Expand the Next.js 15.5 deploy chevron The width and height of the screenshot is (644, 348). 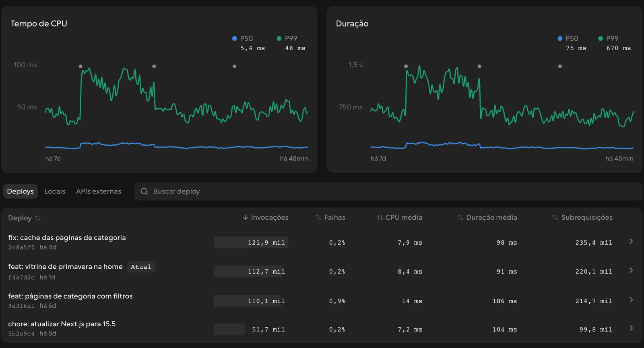631,328
